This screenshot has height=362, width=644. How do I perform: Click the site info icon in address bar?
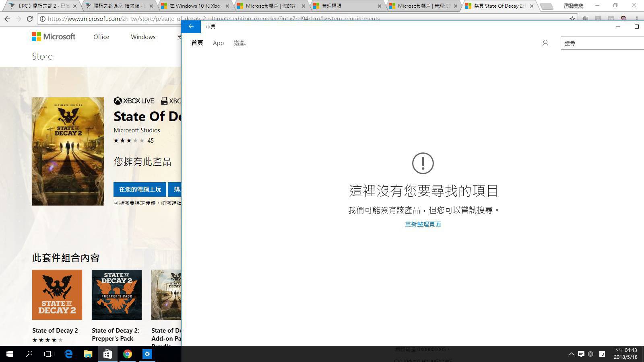pyautogui.click(x=43, y=19)
